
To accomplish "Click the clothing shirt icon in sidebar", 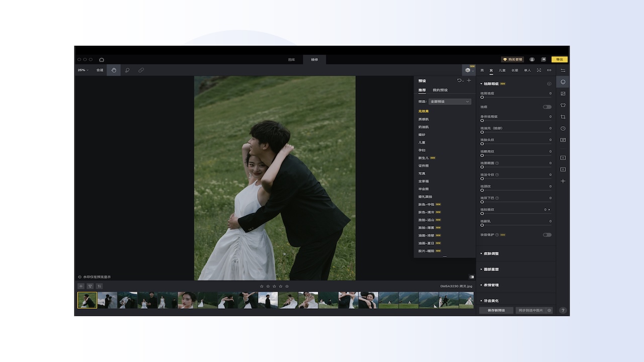I will [x=563, y=105].
